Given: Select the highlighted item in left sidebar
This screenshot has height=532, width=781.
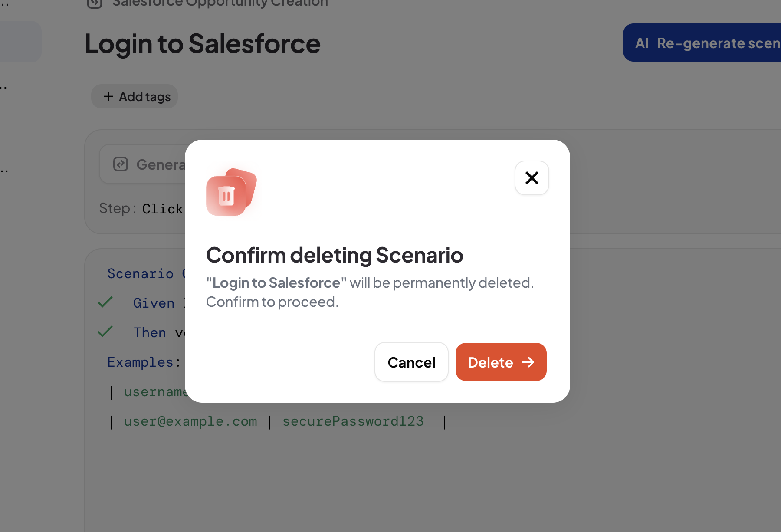Looking at the screenshot, I should click(x=20, y=42).
